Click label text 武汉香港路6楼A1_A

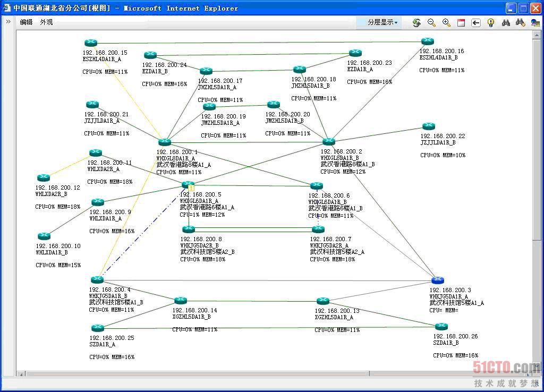pos(207,208)
